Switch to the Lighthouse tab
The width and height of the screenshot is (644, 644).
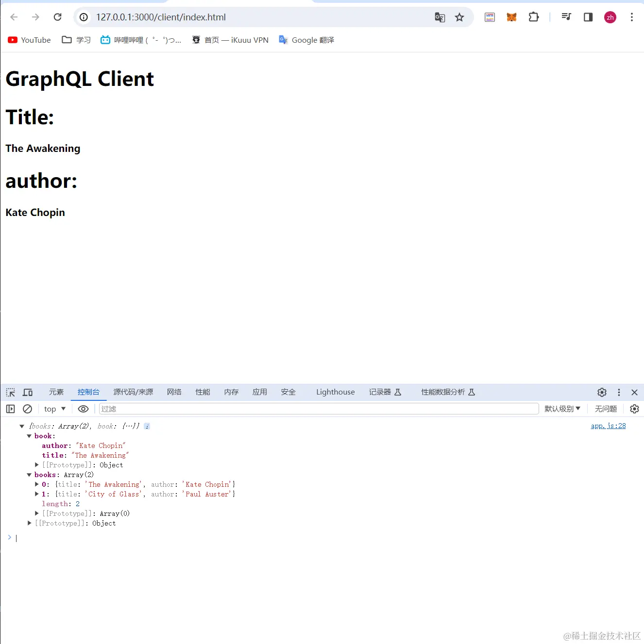pyautogui.click(x=336, y=392)
